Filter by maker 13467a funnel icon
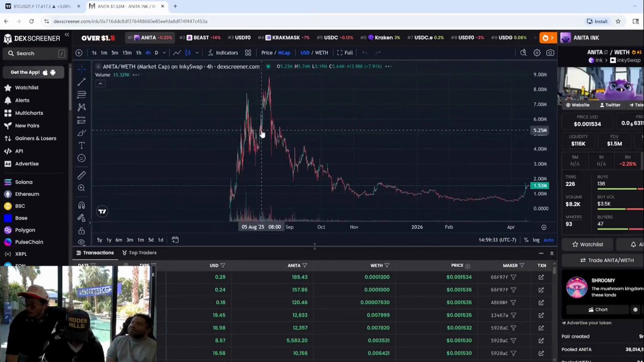The width and height of the screenshot is (644, 362). coord(513,315)
